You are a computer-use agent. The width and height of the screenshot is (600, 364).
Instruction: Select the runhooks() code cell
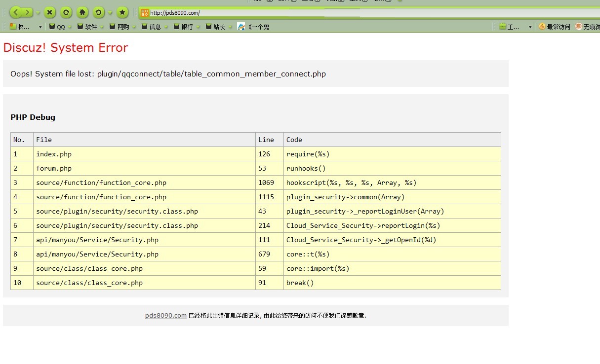[392, 168]
